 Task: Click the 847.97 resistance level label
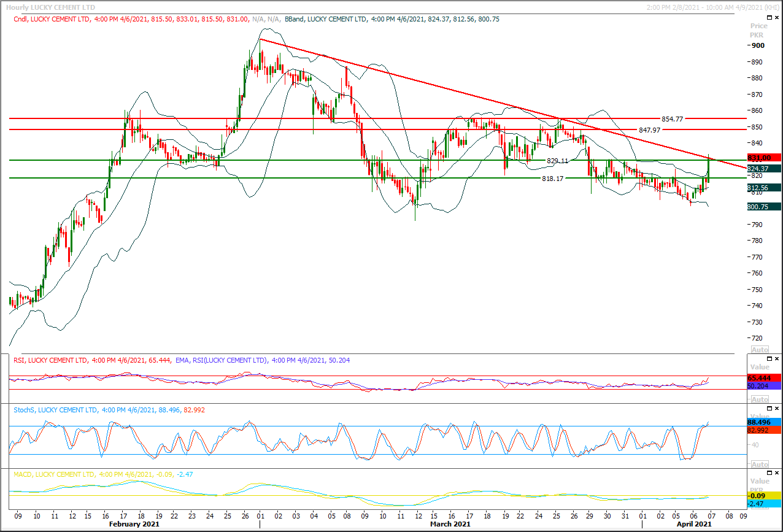(x=650, y=130)
